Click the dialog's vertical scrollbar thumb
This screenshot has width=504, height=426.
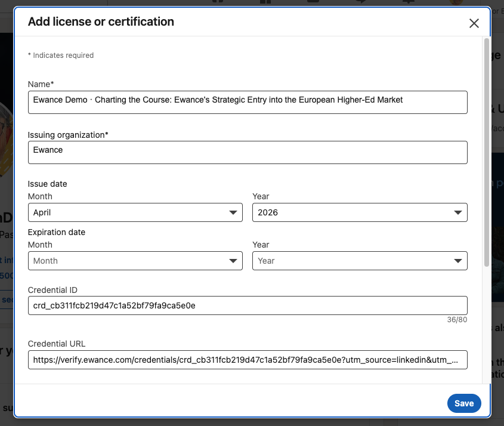(486, 152)
